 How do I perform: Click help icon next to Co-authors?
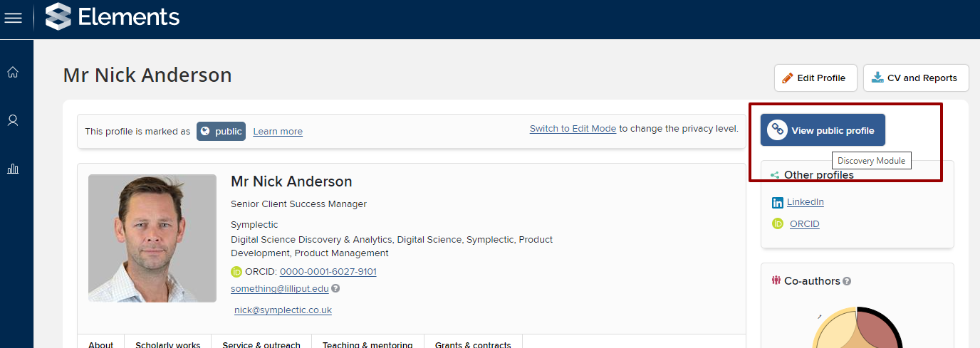[847, 281]
